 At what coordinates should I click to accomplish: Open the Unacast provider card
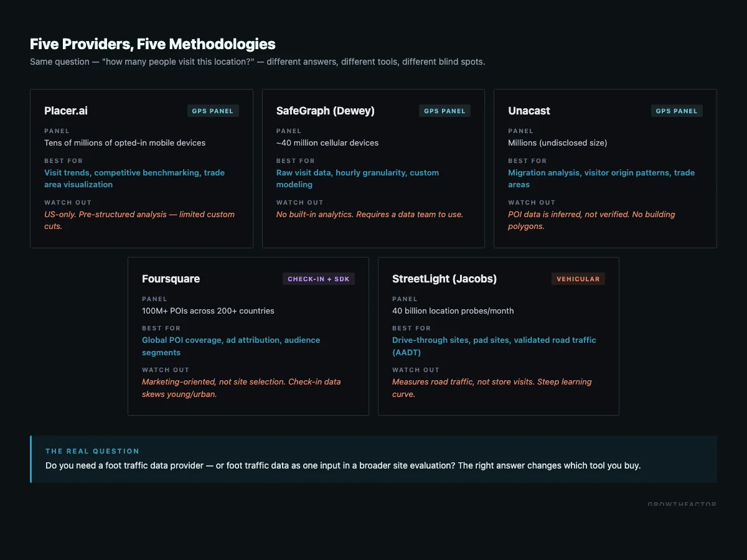pyautogui.click(x=604, y=168)
